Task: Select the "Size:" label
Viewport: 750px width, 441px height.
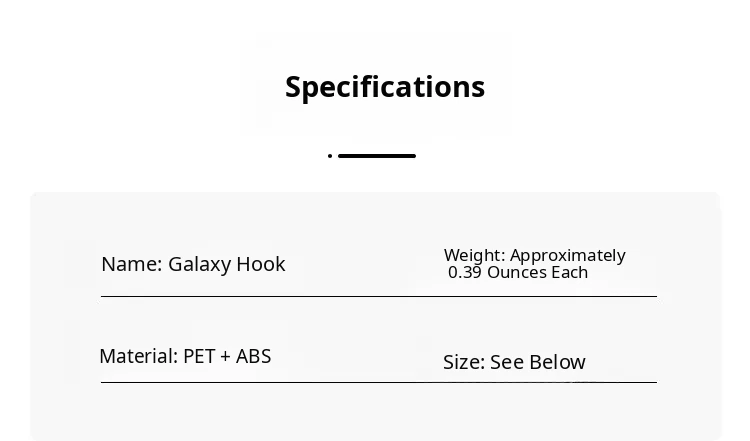Action: 464,362
